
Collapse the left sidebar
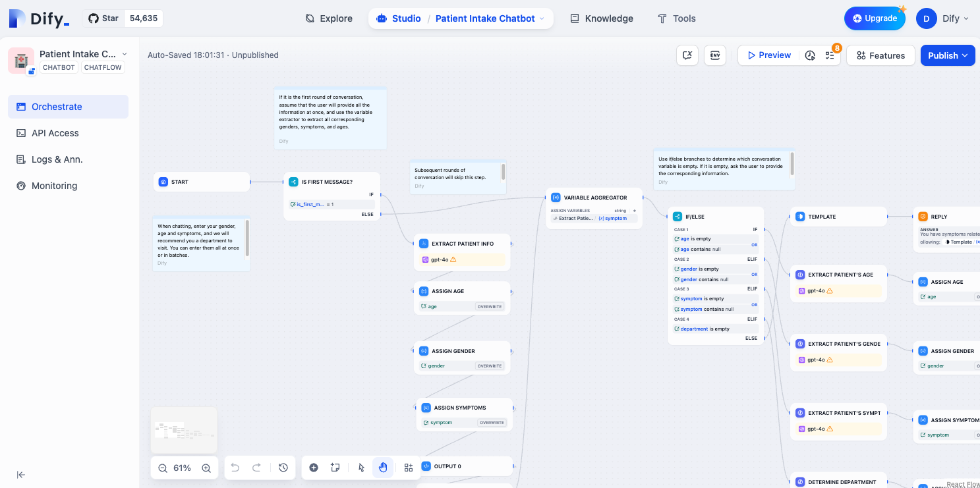tap(20, 475)
